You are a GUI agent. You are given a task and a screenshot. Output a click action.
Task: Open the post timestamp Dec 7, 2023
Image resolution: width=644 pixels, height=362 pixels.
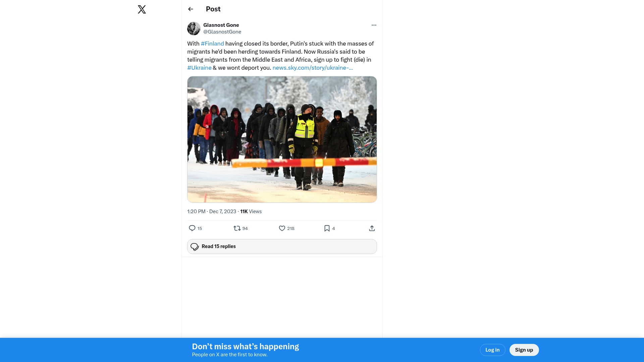[212, 212]
